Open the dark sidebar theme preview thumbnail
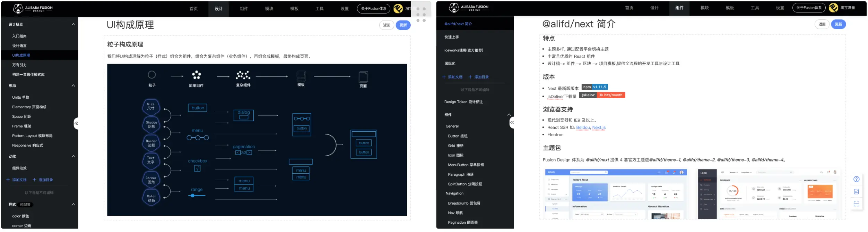 (x=770, y=194)
